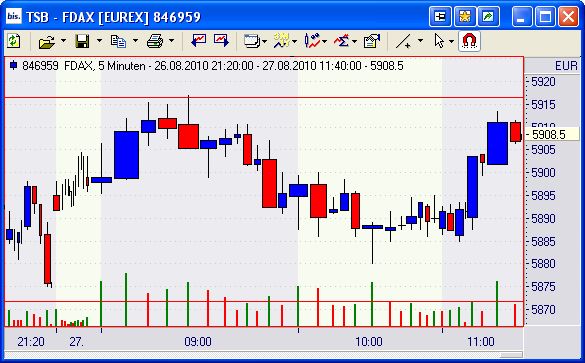Click the EUR currency label

point(566,66)
